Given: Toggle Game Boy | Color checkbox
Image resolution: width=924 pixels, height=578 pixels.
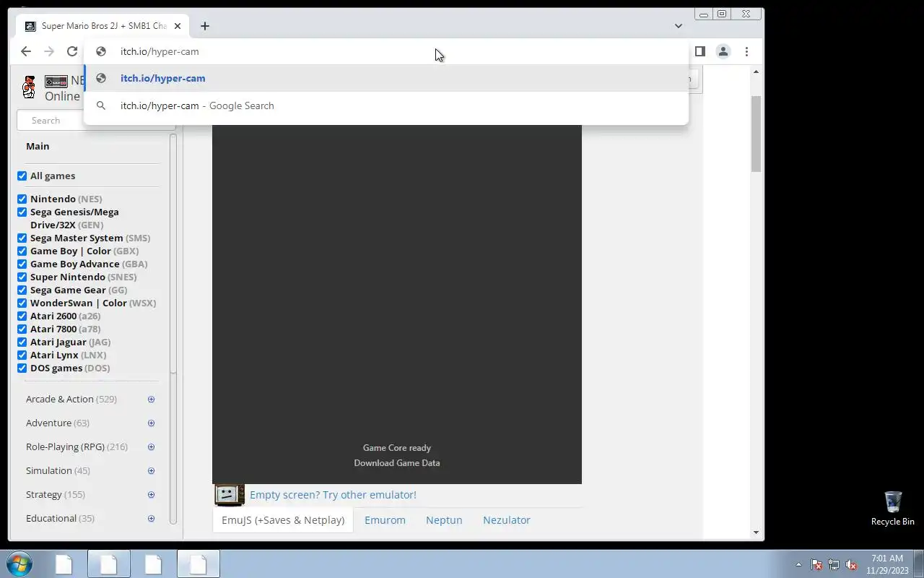Looking at the screenshot, I should (22, 251).
